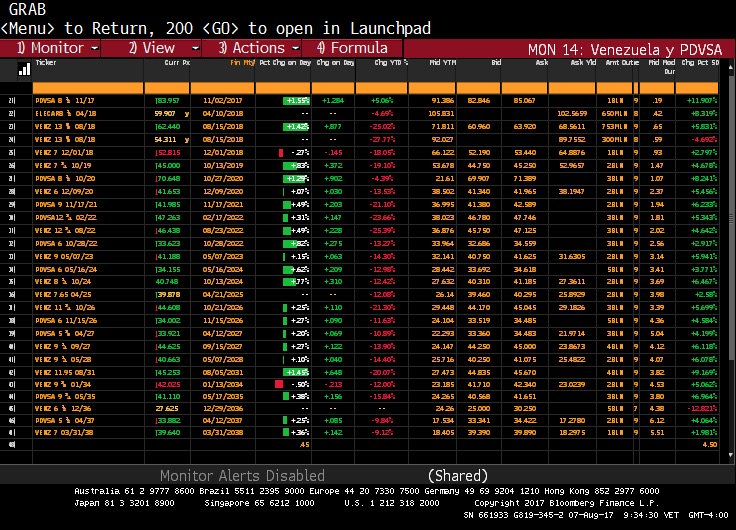736x530 pixels.
Task: Click the orange filter field under Curr Px
Action: [167, 88]
